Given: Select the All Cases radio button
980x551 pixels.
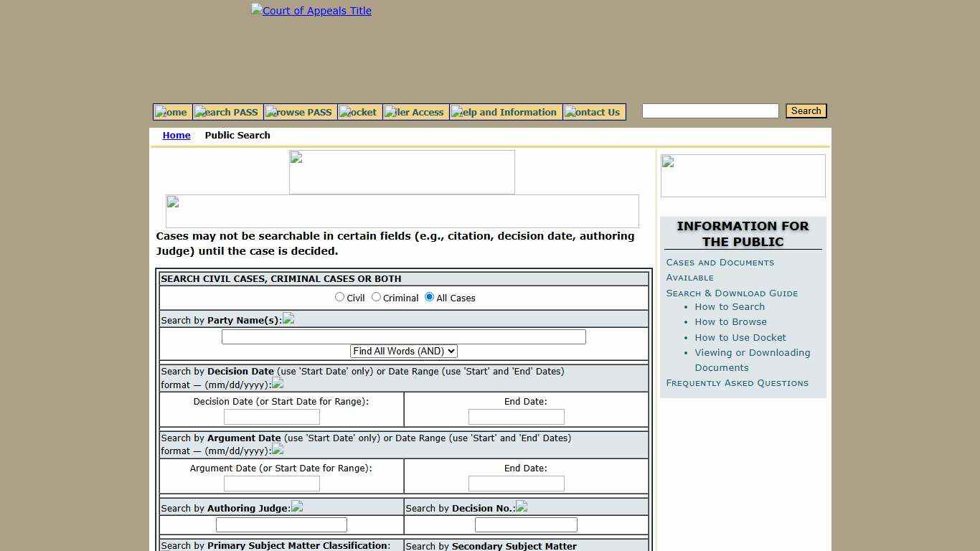Looking at the screenshot, I should click(x=429, y=296).
